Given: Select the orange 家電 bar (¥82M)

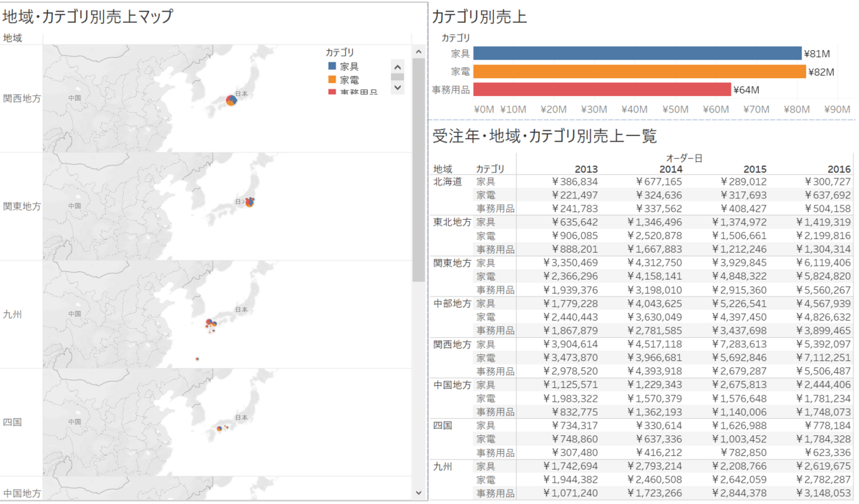Looking at the screenshot, I should pos(639,71).
